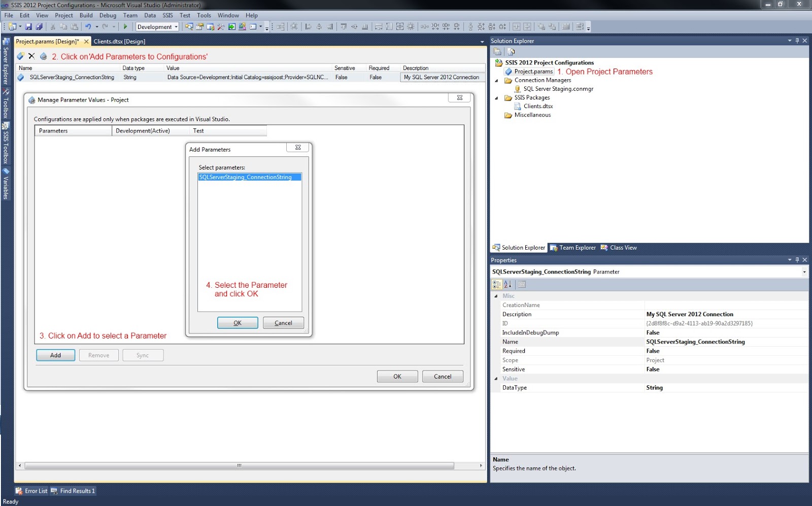Click the Value cell of the parameter row
812x506 pixels.
tap(248, 77)
